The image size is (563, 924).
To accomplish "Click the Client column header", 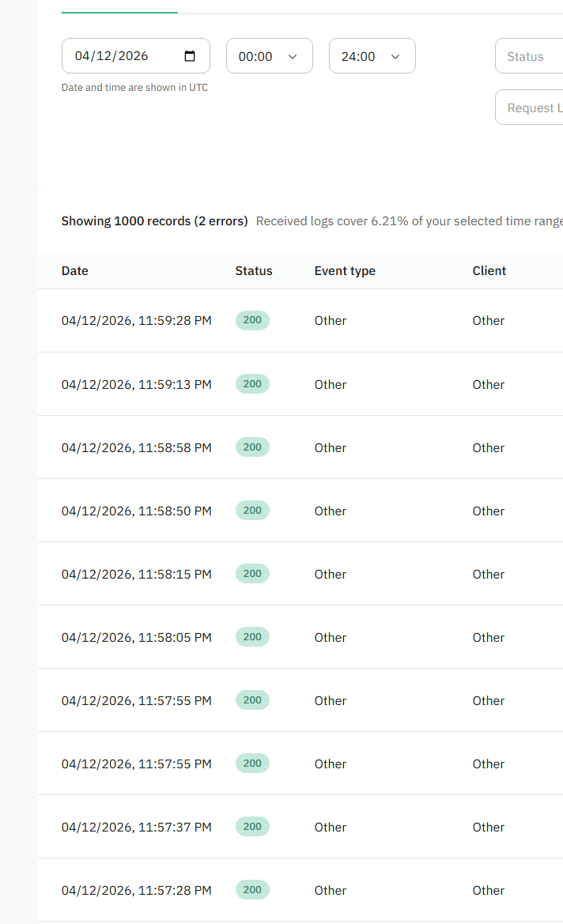I will [489, 270].
